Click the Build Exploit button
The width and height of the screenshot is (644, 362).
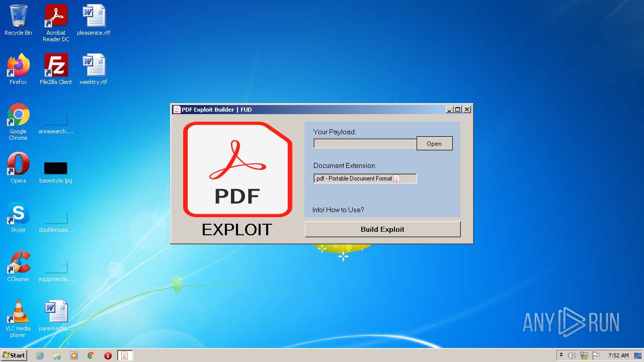coord(382,229)
